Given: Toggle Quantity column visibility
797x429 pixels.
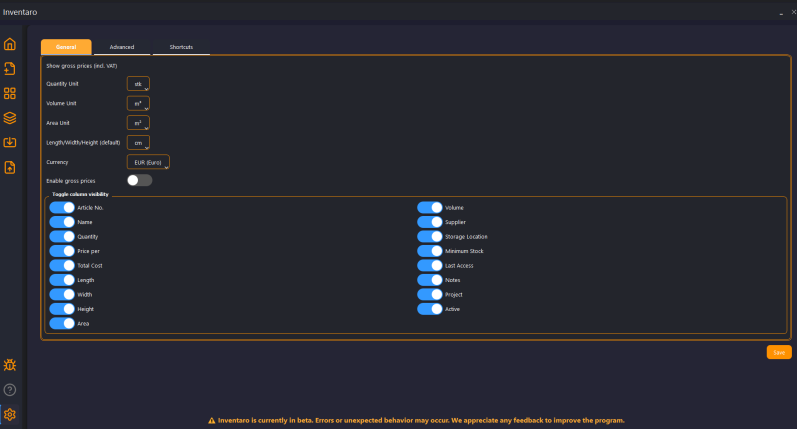Looking at the screenshot, I should point(62,236).
